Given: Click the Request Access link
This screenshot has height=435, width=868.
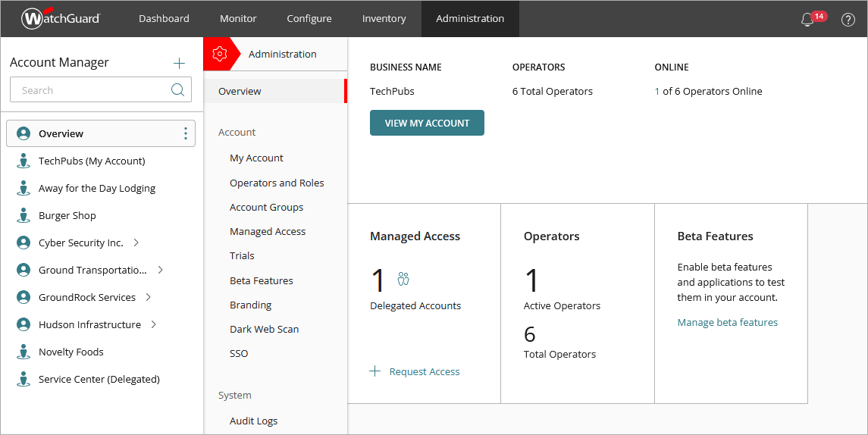Looking at the screenshot, I should click(x=424, y=372).
